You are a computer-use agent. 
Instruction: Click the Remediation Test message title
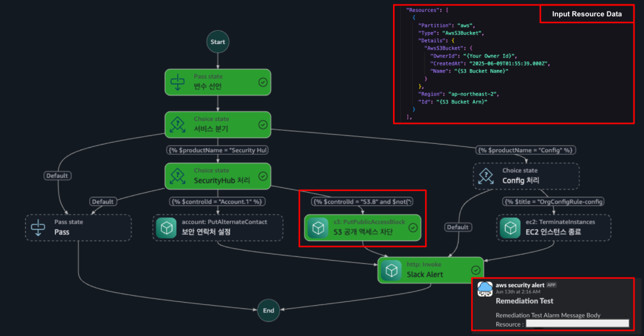[525, 301]
